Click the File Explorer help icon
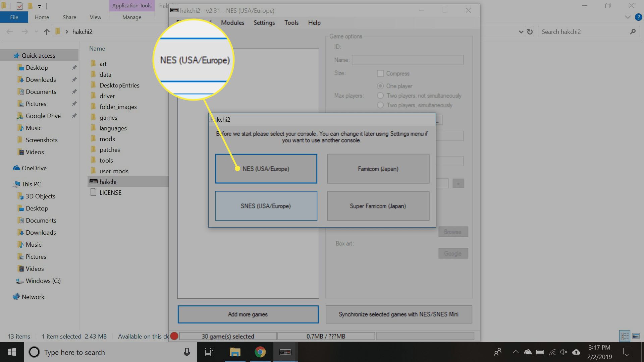Screen dimensions: 644x362 (638, 17)
